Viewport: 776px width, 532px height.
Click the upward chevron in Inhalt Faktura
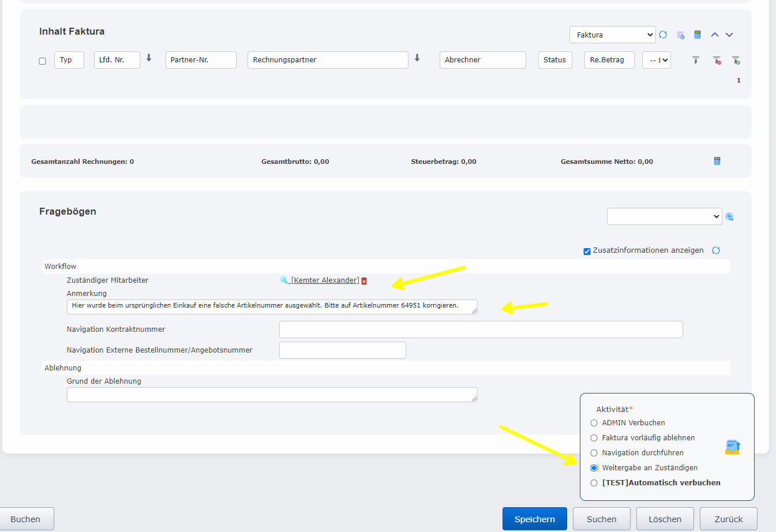pos(714,35)
